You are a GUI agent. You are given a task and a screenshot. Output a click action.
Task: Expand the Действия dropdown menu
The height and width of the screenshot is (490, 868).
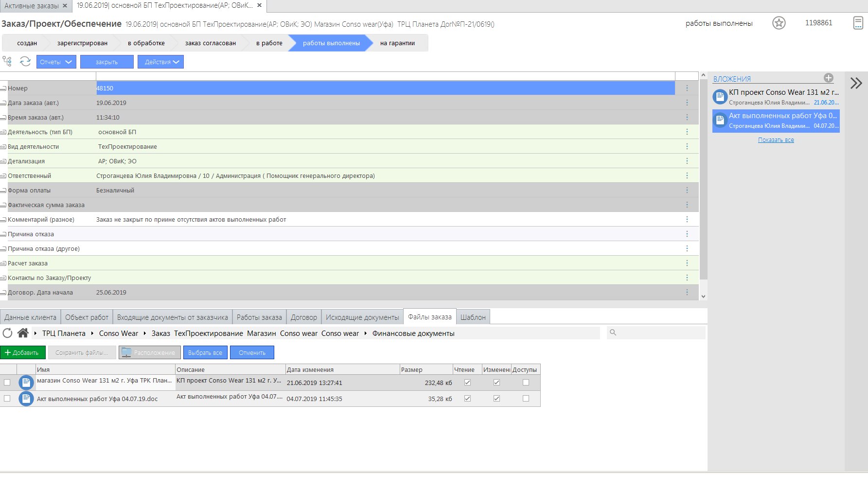point(160,62)
